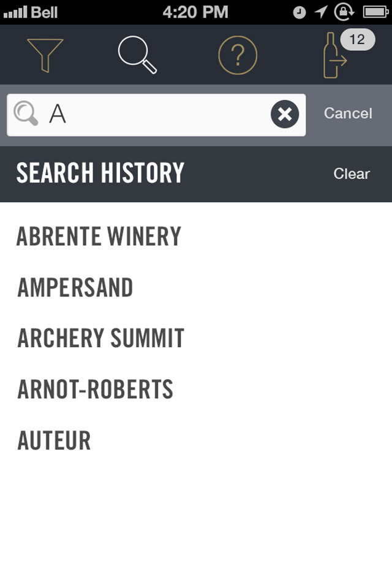Select Auteur from search history
Image resolution: width=392 pixels, height=588 pixels.
[196, 440]
